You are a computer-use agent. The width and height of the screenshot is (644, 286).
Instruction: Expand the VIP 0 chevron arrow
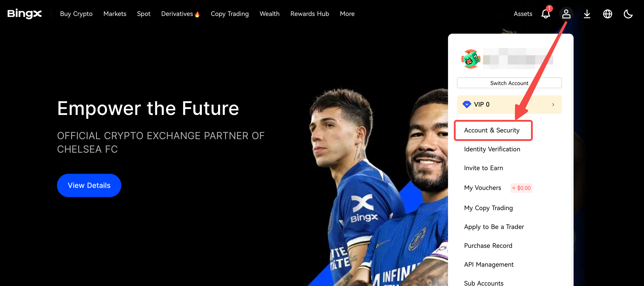click(x=553, y=105)
